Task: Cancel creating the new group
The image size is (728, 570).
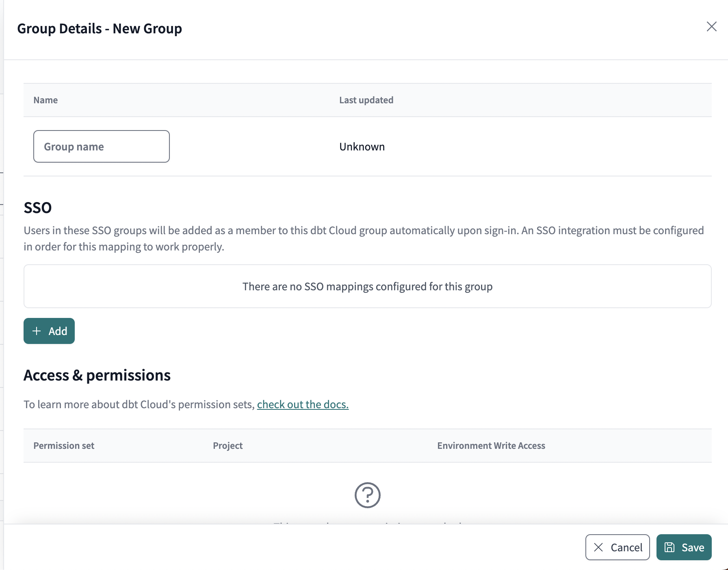Action: (x=617, y=547)
